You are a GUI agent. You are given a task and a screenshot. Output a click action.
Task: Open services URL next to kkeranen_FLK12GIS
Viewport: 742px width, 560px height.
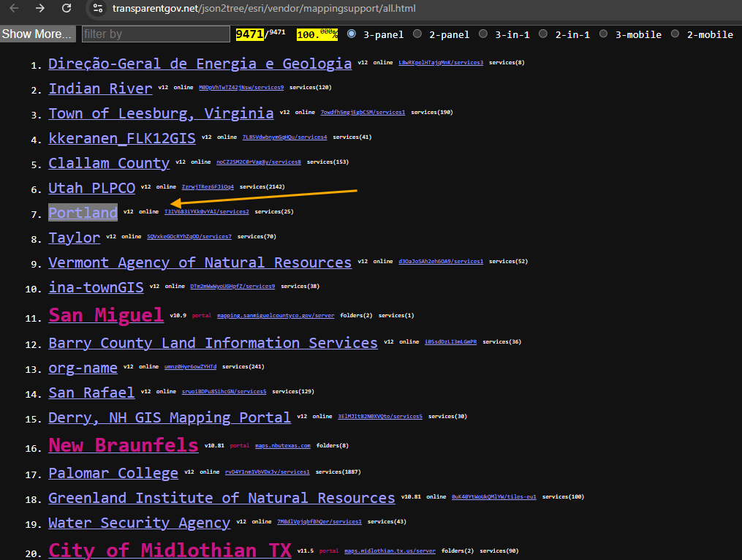(x=285, y=137)
